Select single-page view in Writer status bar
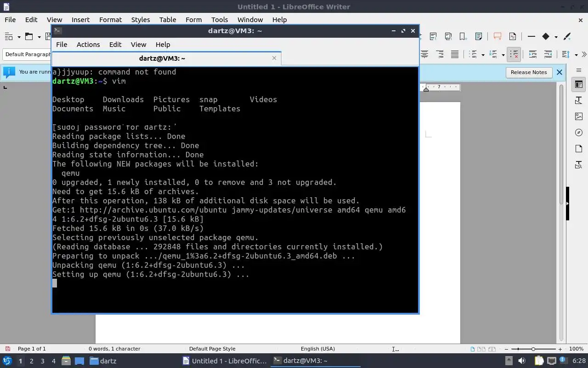 click(x=472, y=349)
